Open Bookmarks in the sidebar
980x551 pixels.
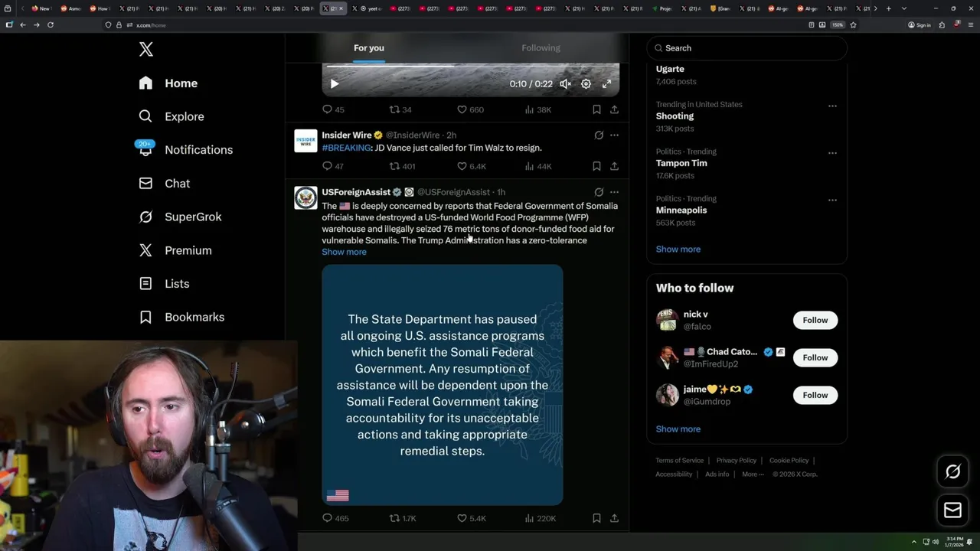181,317
